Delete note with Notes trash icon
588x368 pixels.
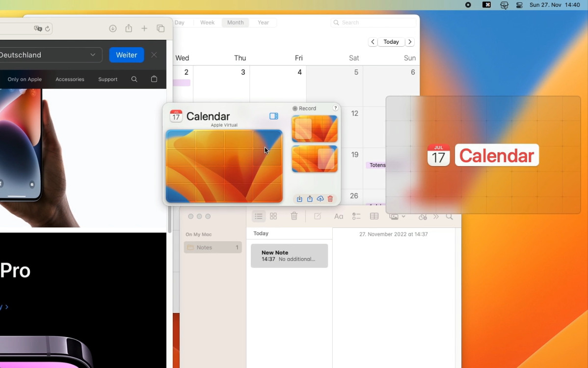pyautogui.click(x=294, y=216)
